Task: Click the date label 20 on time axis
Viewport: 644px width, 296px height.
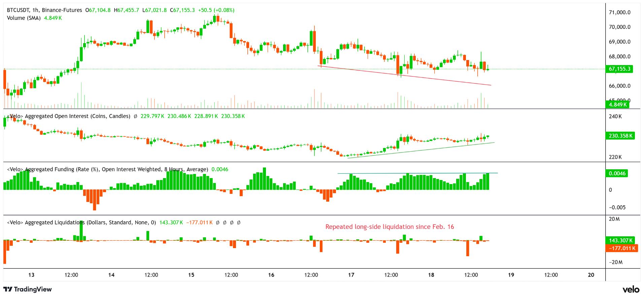Action: [x=591, y=275]
